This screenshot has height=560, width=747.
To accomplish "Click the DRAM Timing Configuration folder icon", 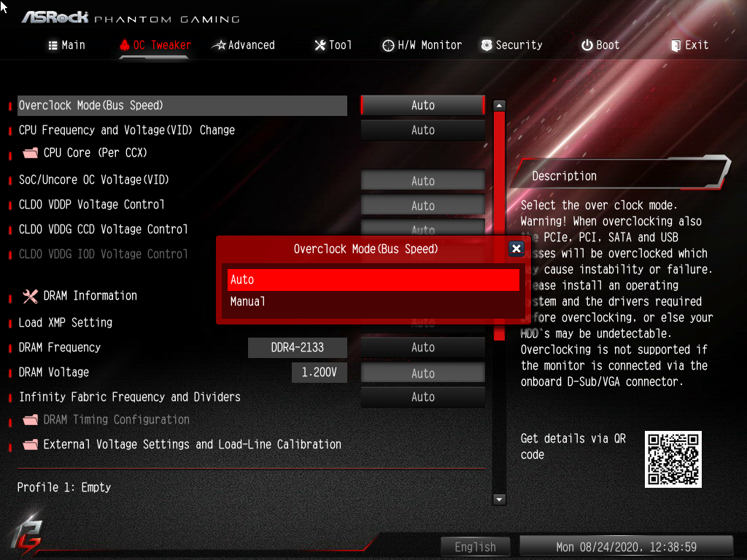I will 31,419.
